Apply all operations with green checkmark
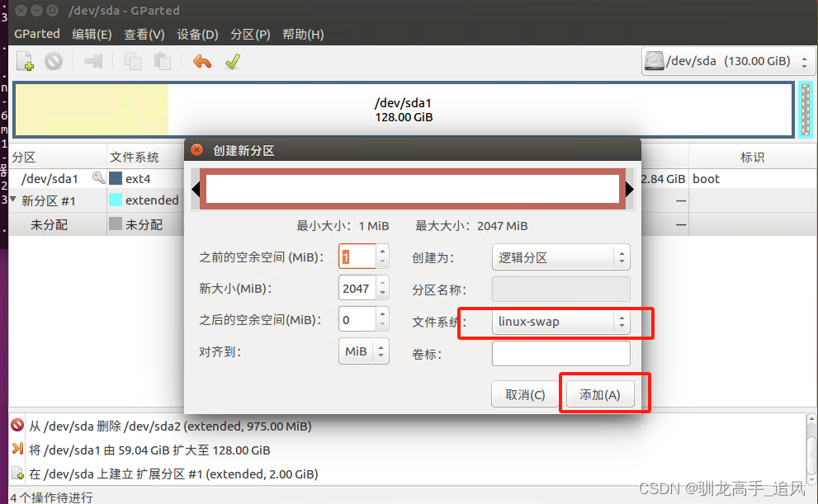This screenshot has width=818, height=504. click(x=233, y=62)
